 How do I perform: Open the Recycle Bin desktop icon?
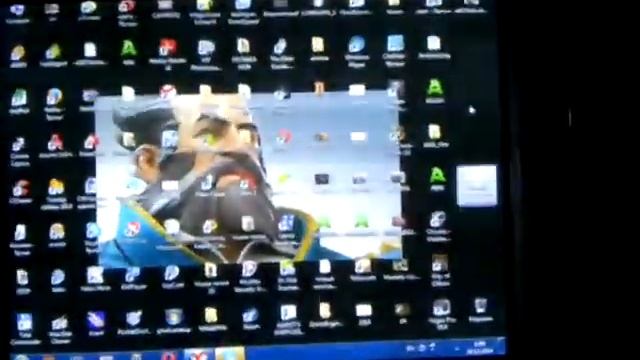(480, 306)
